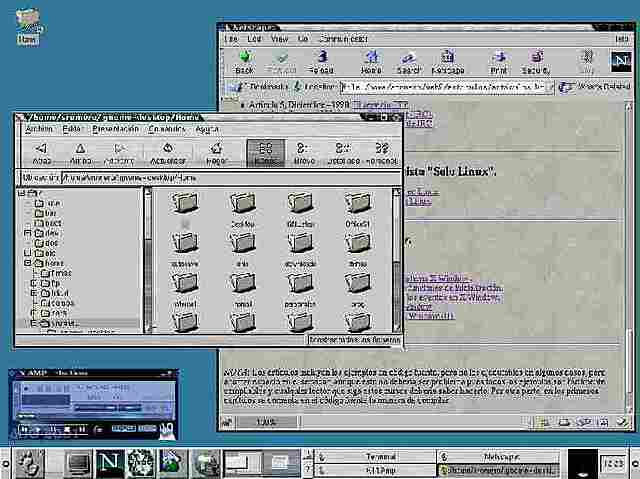This screenshot has width=640, height=479.
Task: Expand the ftp folder under home
Action: pyautogui.click(x=34, y=283)
